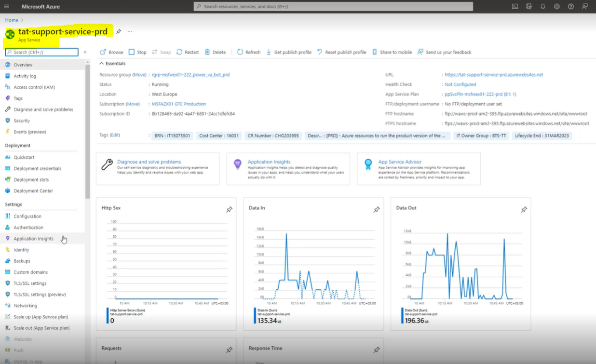The height and width of the screenshot is (364, 596).
Task: Open portal settings gear
Action: 557,6
